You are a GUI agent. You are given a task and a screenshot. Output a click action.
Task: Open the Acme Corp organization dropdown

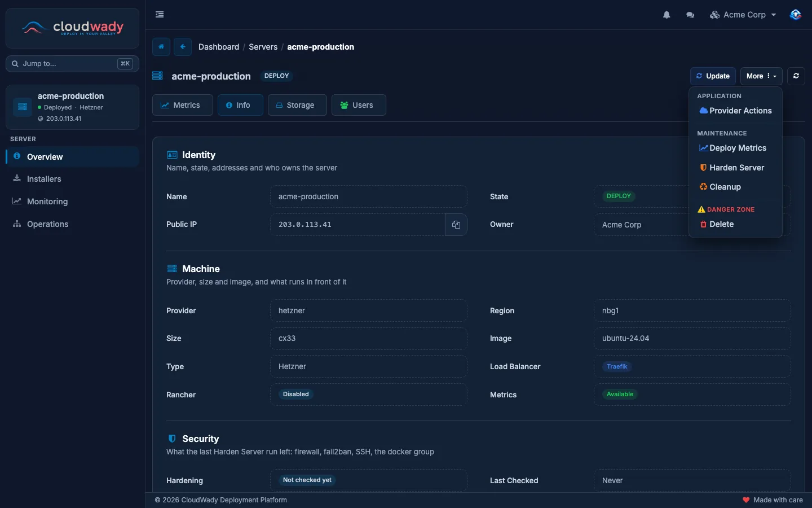point(743,15)
